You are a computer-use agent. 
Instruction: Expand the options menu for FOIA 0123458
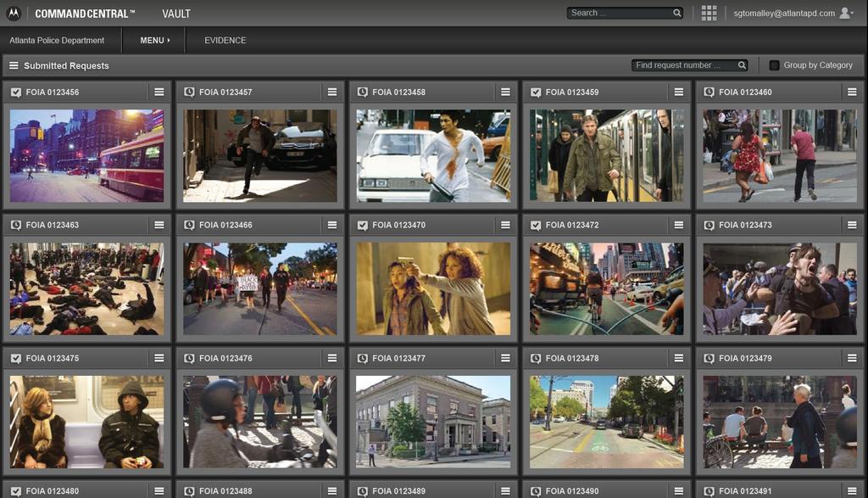click(x=505, y=92)
